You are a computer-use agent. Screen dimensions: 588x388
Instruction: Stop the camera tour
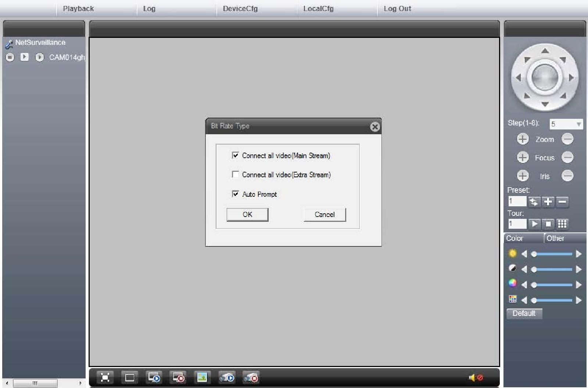[x=548, y=224]
